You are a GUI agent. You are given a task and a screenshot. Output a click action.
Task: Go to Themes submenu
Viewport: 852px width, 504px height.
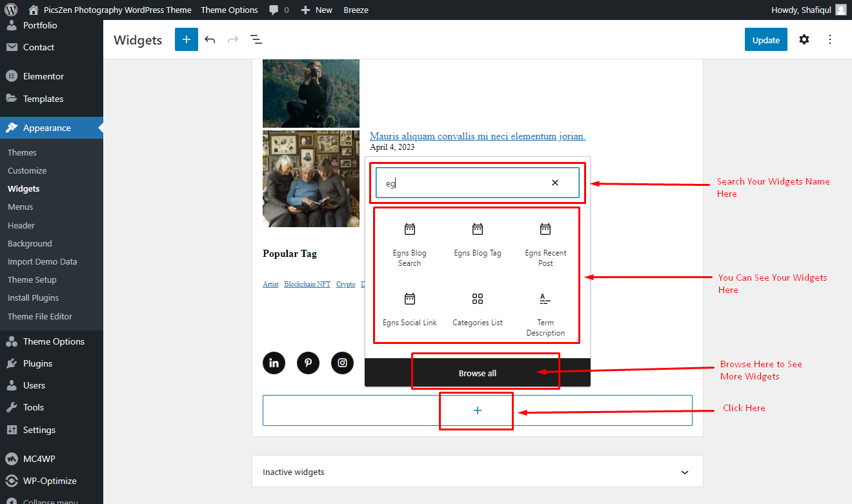pos(22,152)
